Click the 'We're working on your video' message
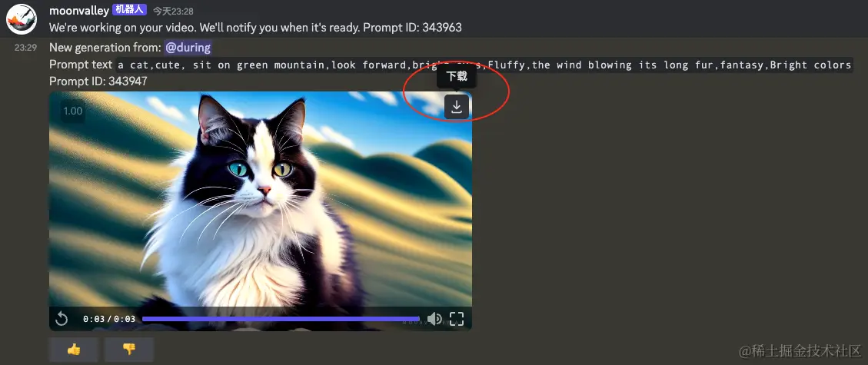 click(255, 27)
